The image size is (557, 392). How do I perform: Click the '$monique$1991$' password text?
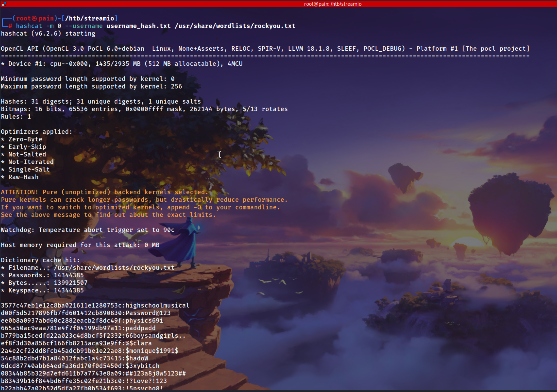(x=152, y=351)
